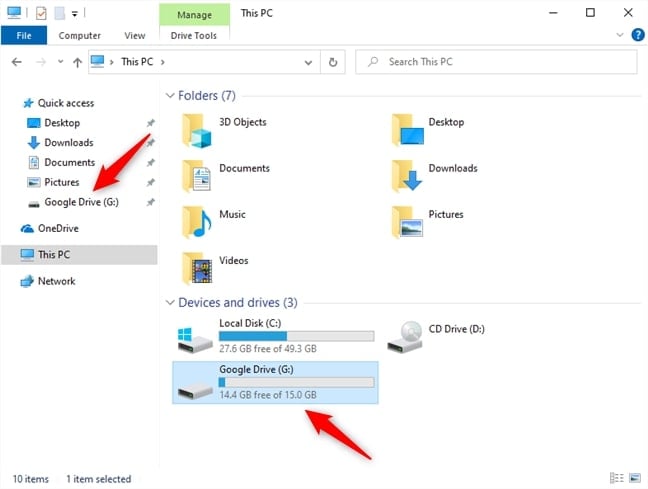
Task: Click the pin icon beside Google Drive (G:)
Action: (x=150, y=202)
